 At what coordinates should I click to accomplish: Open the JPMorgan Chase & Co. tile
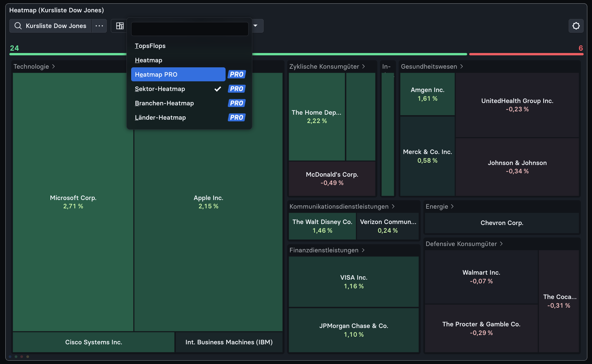point(354,330)
